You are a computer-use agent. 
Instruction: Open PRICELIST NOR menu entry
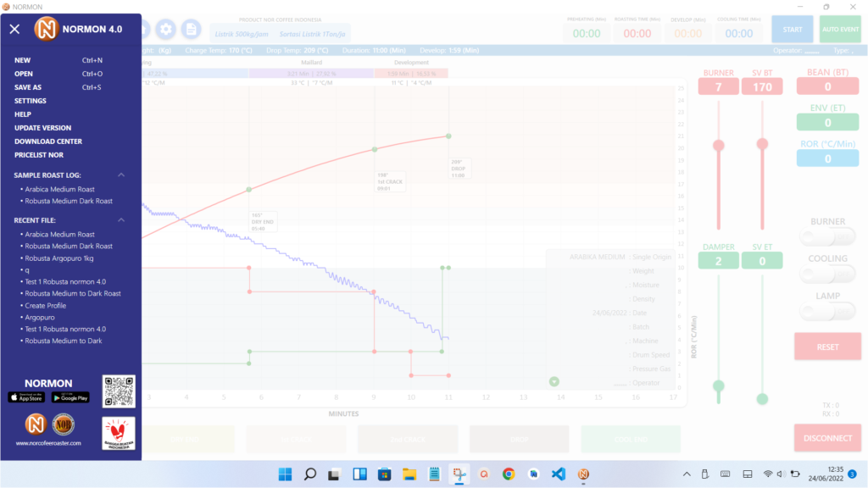pyautogui.click(x=39, y=155)
